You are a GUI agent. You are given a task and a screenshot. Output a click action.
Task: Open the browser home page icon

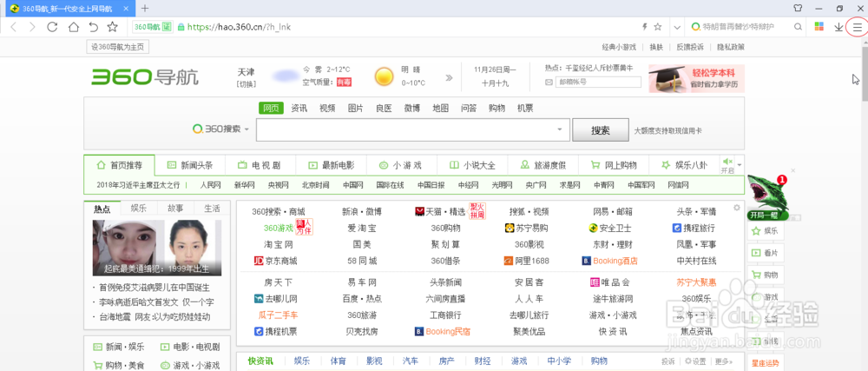[73, 27]
